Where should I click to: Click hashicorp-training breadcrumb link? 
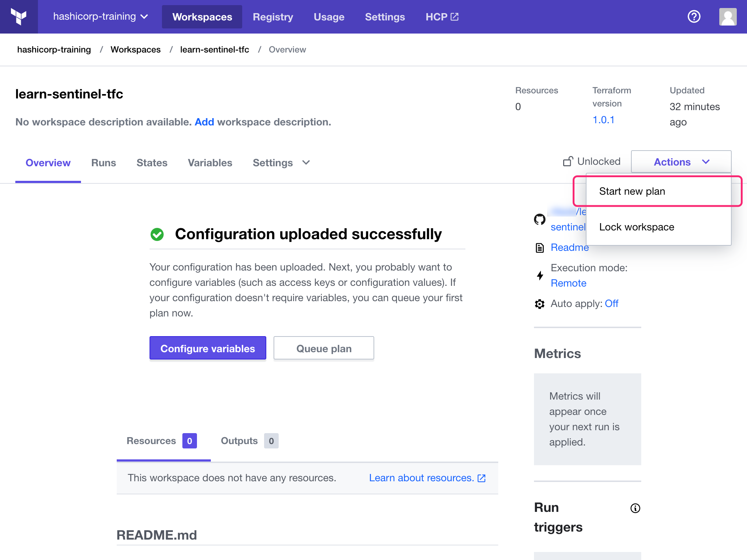54,50
